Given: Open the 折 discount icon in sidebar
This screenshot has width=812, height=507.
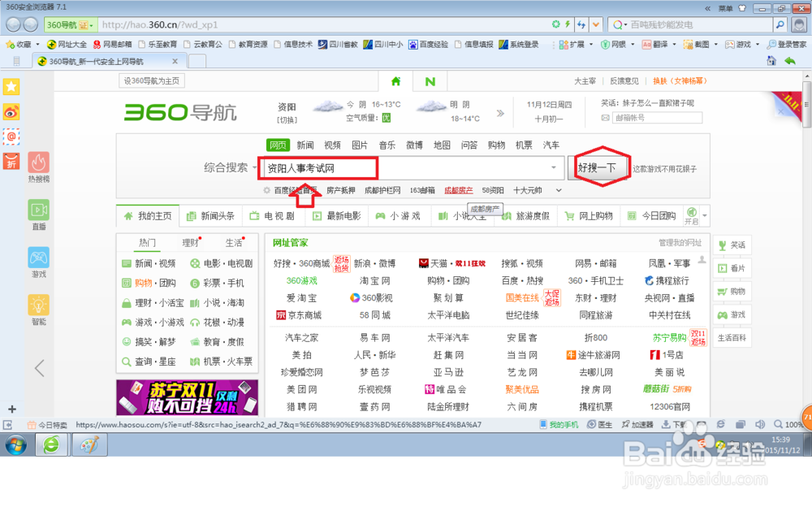Looking at the screenshot, I should pyautogui.click(x=11, y=162).
